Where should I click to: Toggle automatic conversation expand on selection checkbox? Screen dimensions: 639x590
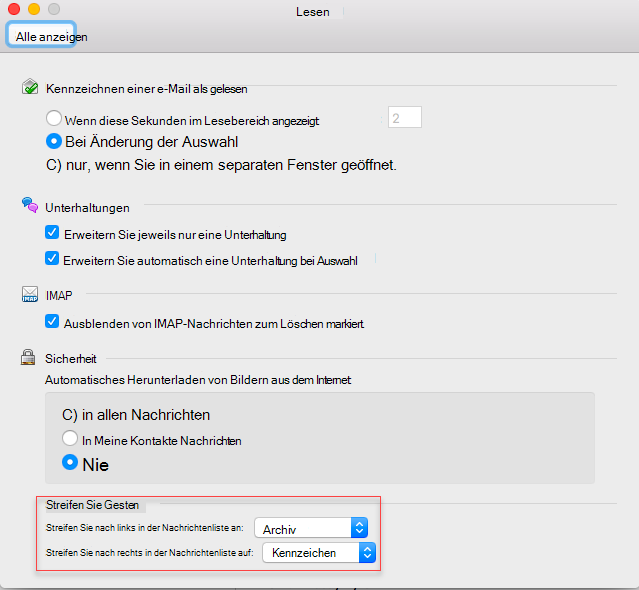[54, 258]
